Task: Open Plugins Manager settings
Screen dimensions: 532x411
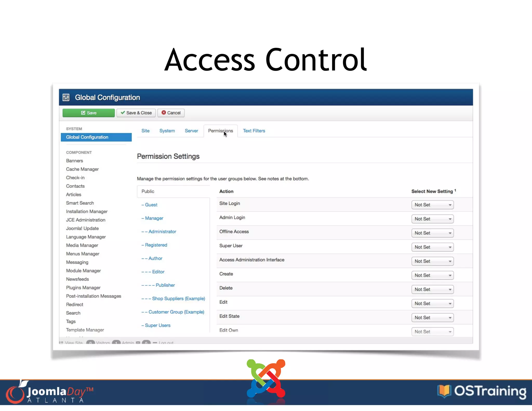Action: point(83,288)
